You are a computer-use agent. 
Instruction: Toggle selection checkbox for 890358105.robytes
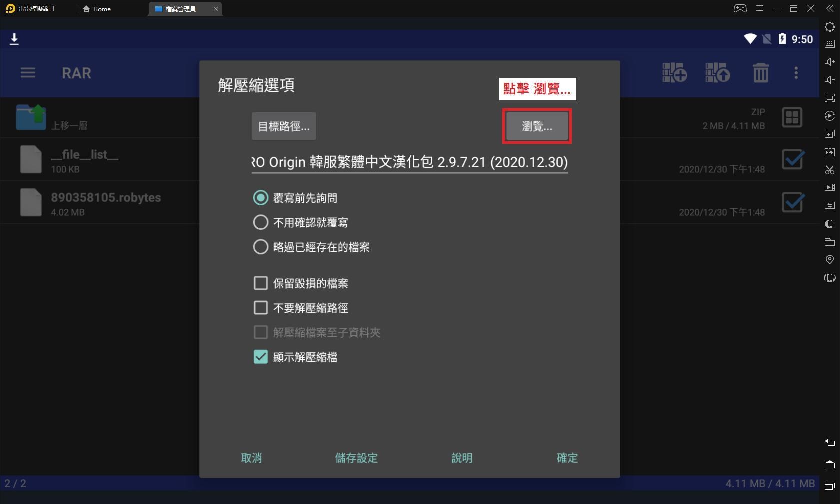tap(793, 203)
